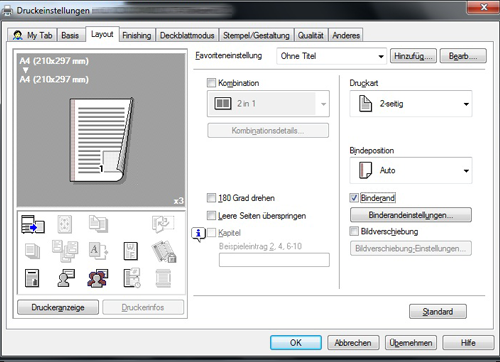500x362 pixels.
Task: Tick the 180 Grad drehen checkbox
Action: (211, 198)
